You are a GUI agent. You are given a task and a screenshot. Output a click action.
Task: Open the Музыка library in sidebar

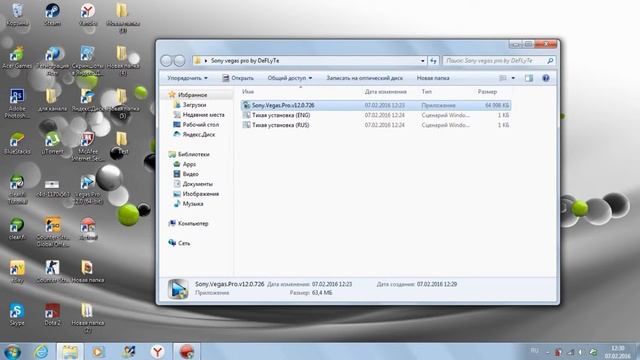click(193, 204)
